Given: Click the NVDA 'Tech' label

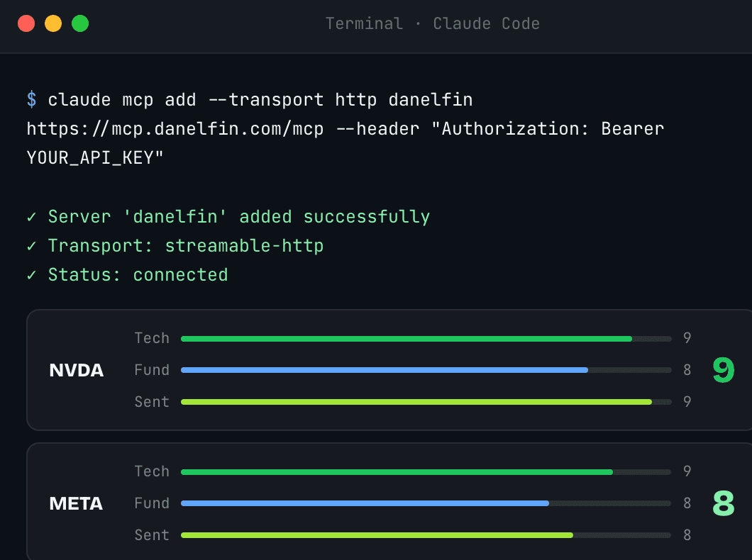Looking at the screenshot, I should [x=152, y=338].
